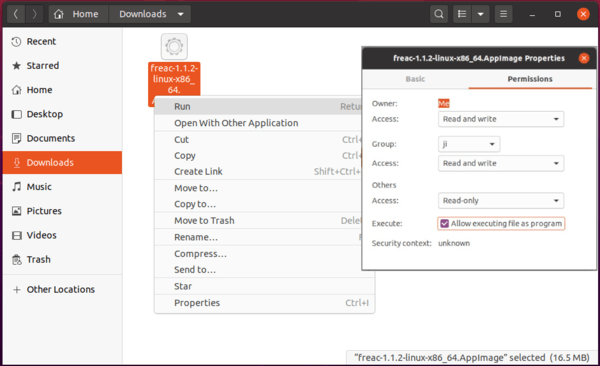
Task: Close the Properties dialog
Action: pos(584,58)
